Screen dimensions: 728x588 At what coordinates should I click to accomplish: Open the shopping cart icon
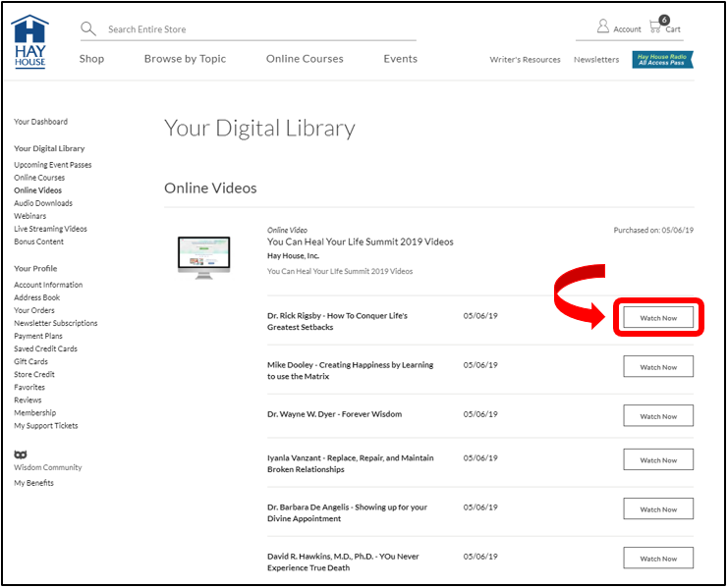(x=656, y=27)
